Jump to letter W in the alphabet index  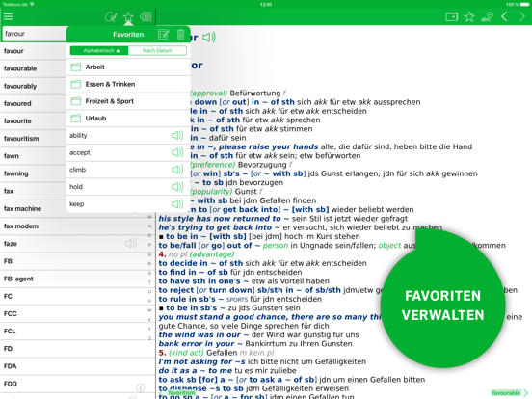click(149, 310)
